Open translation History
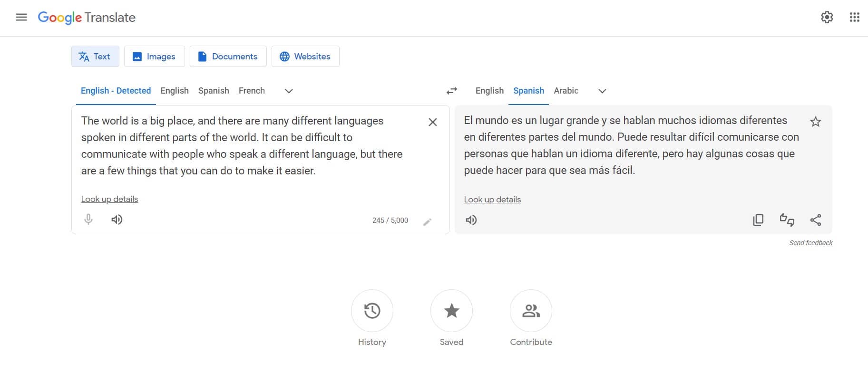Viewport: 868px width, 373px height. click(x=372, y=311)
